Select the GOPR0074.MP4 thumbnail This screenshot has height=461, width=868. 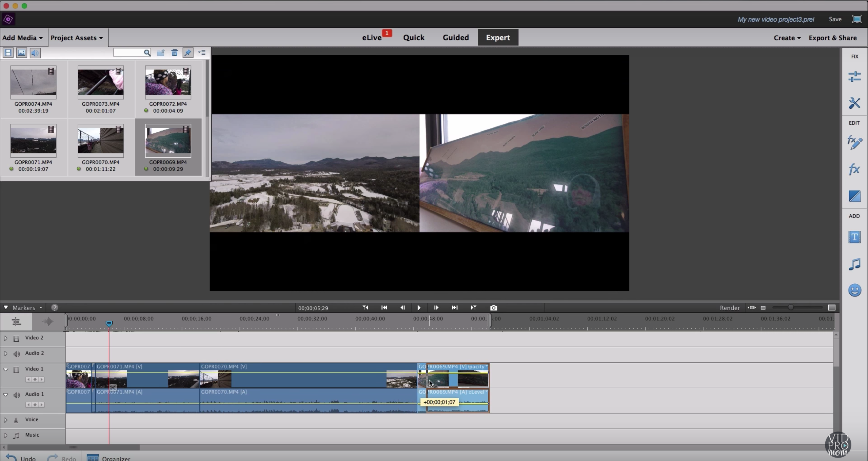coord(33,82)
